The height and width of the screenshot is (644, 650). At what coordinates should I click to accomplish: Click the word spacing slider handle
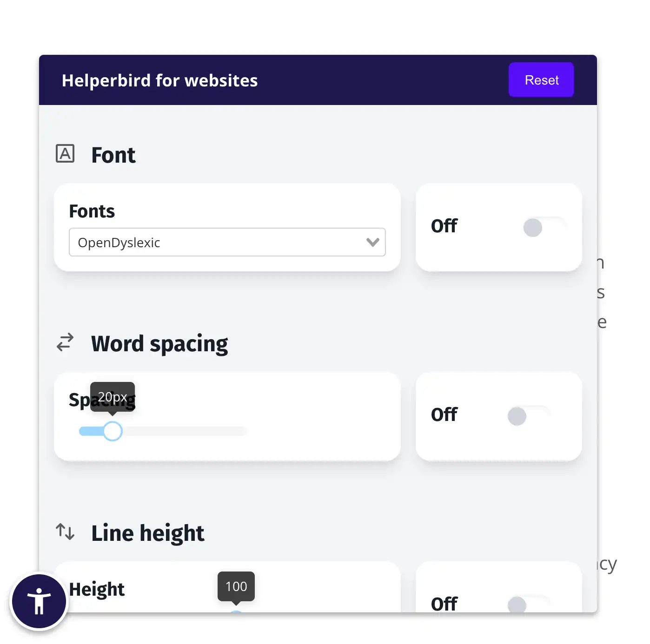(x=113, y=431)
